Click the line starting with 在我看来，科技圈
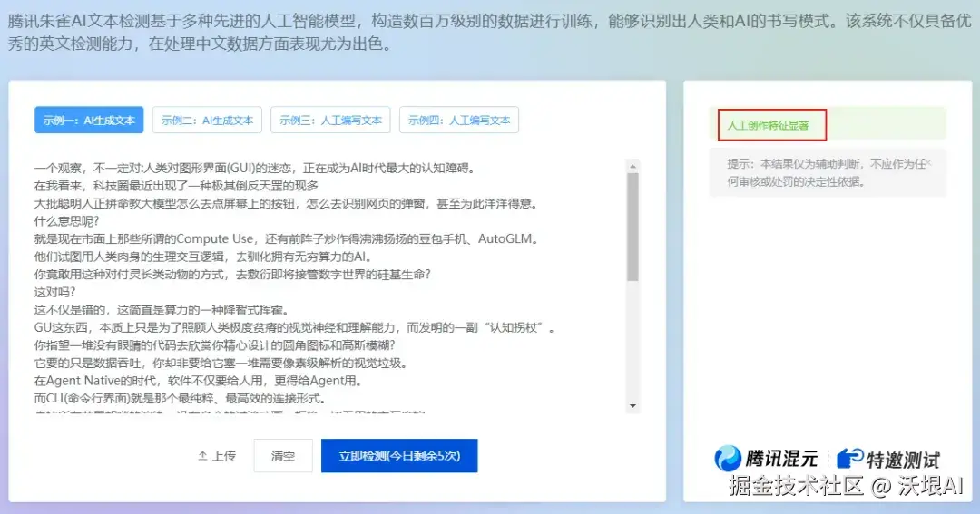The height and width of the screenshot is (514, 980). click(x=176, y=186)
